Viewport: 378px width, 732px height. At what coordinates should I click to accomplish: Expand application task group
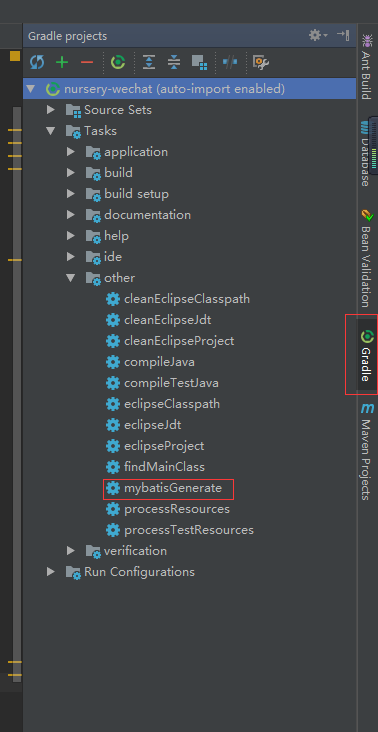(x=71, y=152)
